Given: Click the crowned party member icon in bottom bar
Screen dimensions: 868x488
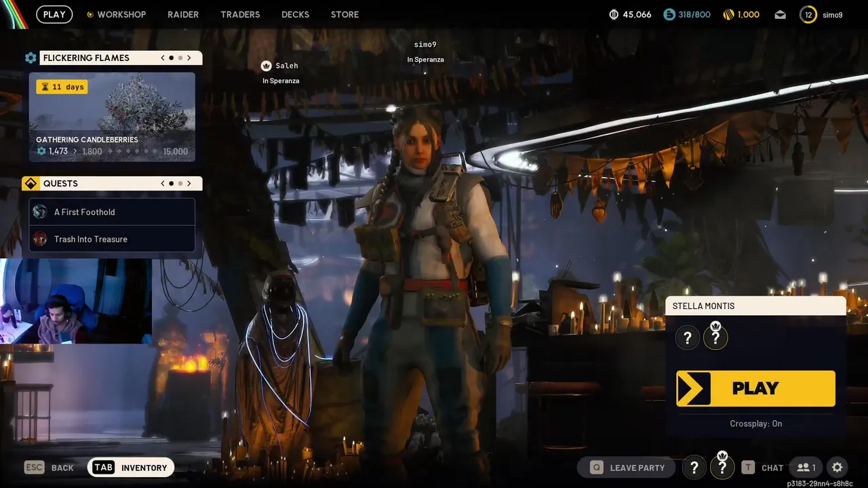Looking at the screenshot, I should [x=722, y=466].
